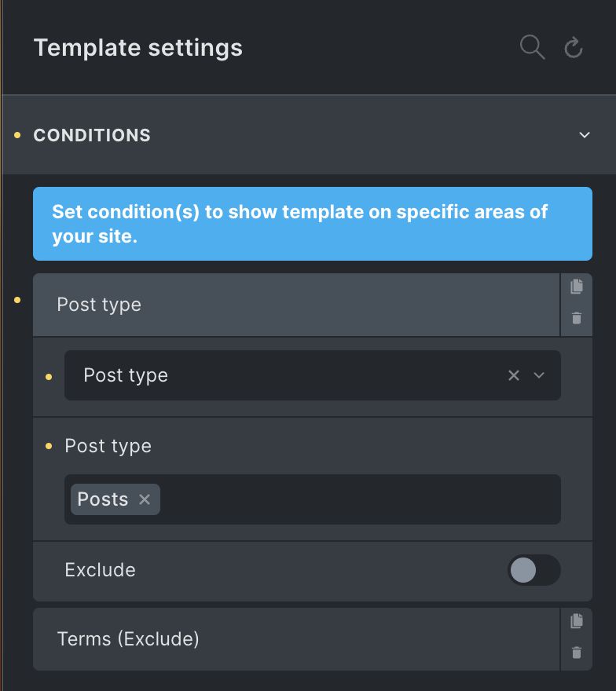This screenshot has height=691, width=616.
Task: Click the search icon in Template settings
Action: pyautogui.click(x=532, y=47)
